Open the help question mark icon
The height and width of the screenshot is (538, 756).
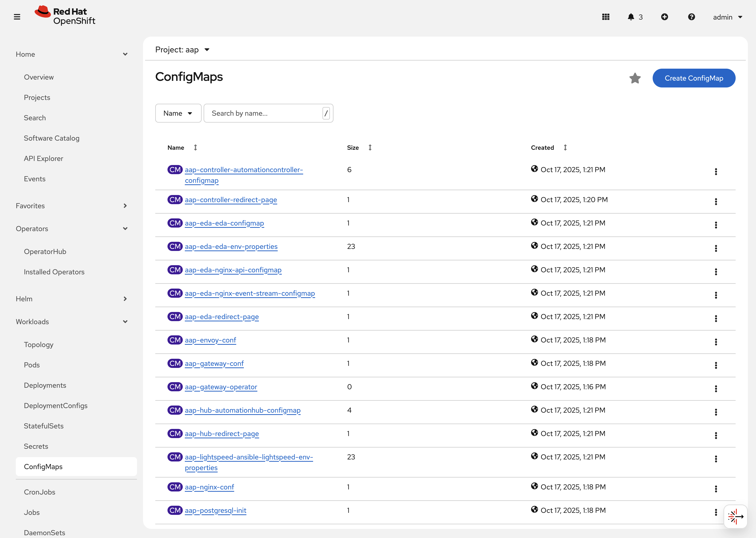(x=691, y=17)
